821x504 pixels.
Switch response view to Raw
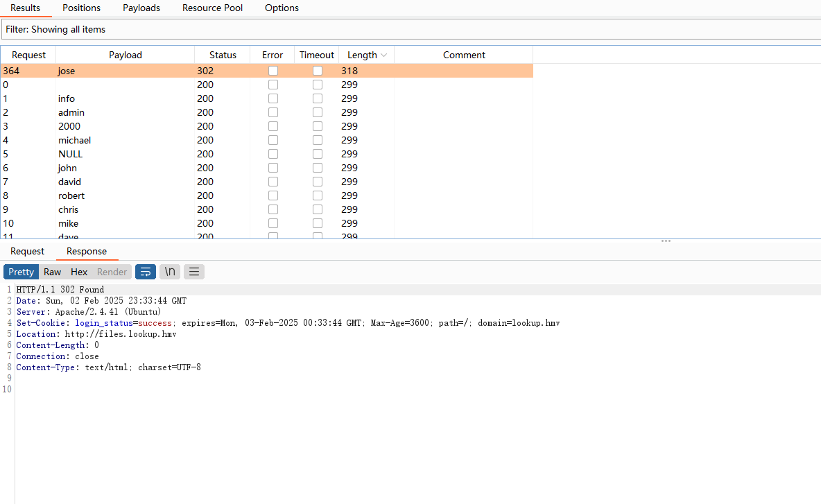click(x=52, y=272)
